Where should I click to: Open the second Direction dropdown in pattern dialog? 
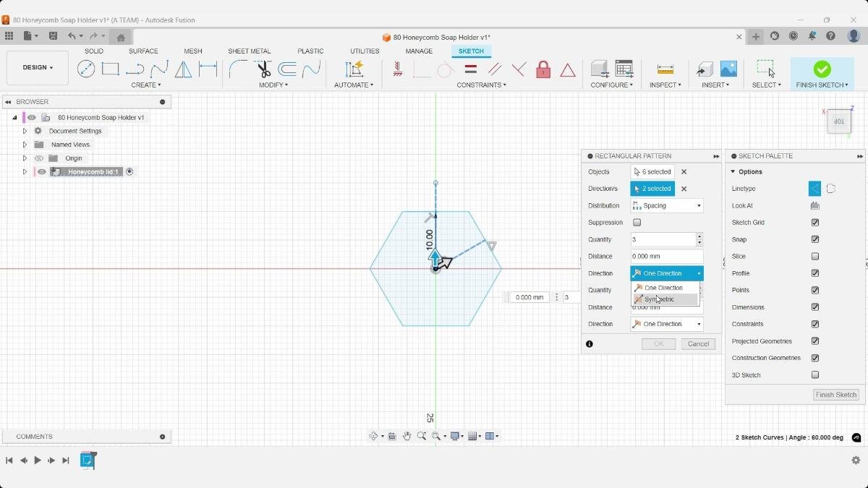(667, 324)
